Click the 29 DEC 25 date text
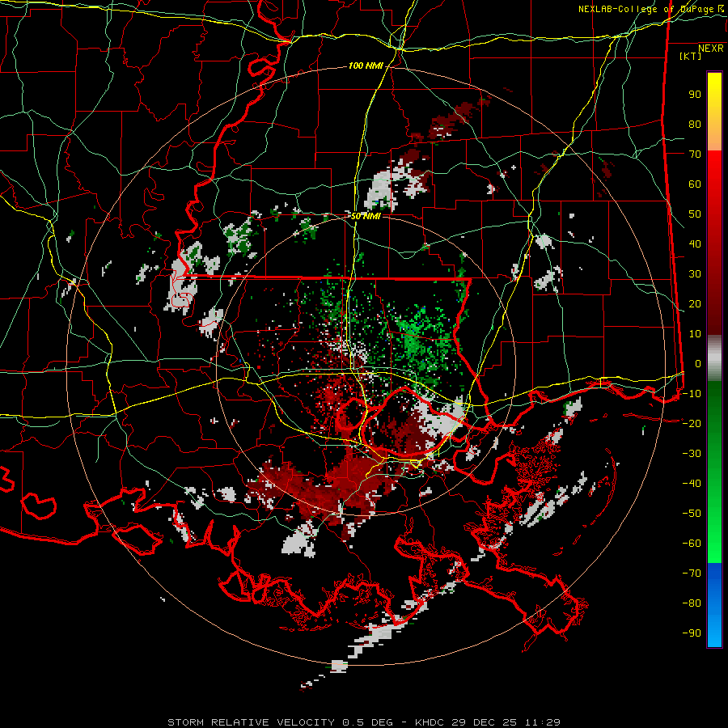This screenshot has height=728, width=728. 485,722
